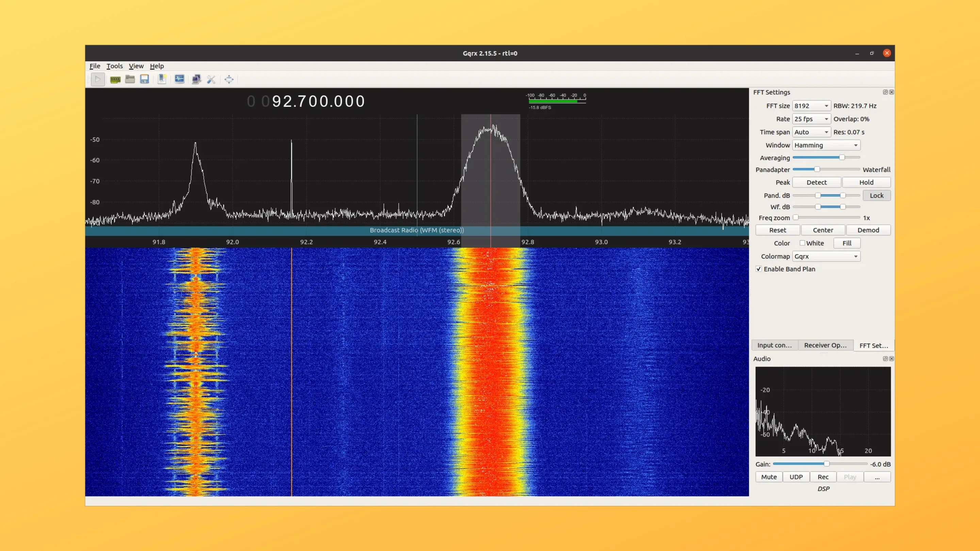Viewport: 980px width, 551px height.
Task: Undock the Audio panel
Action: [x=885, y=358]
